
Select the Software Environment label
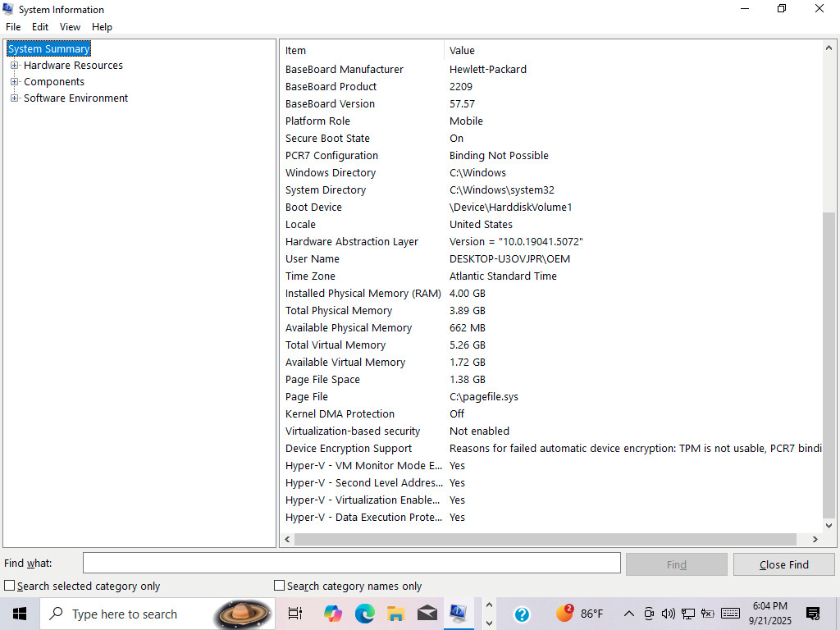[75, 98]
